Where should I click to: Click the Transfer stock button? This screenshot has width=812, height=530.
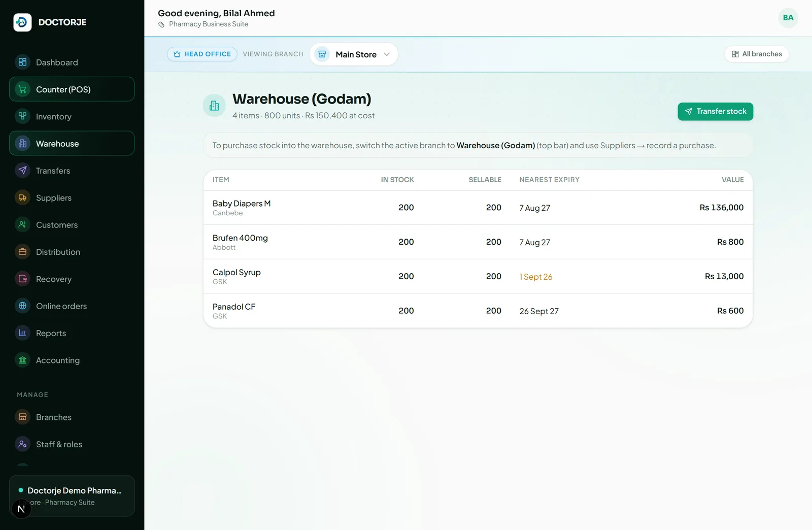tap(715, 112)
